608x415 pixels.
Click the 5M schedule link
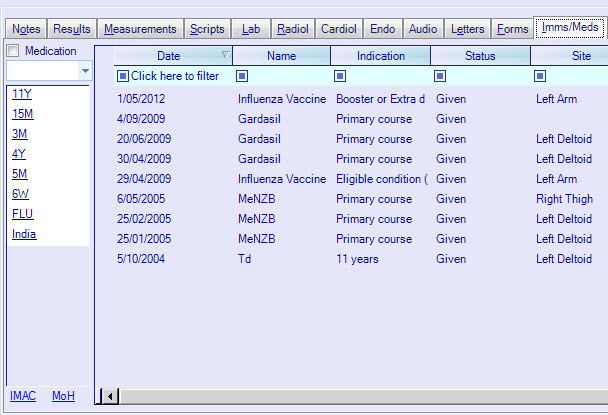click(x=20, y=174)
